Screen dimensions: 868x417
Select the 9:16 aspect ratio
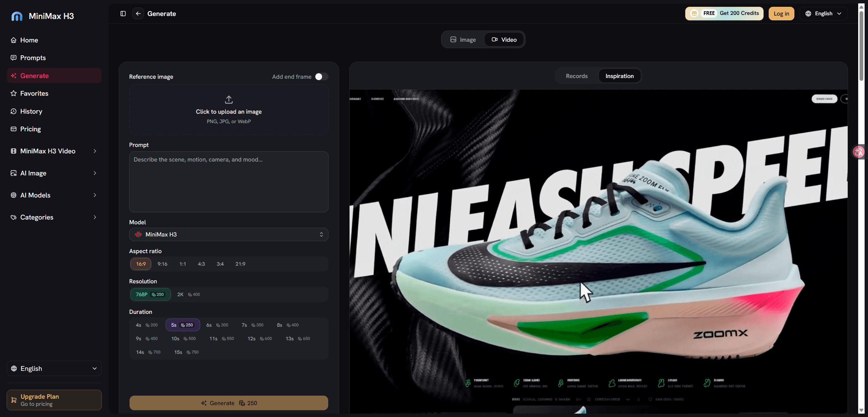pyautogui.click(x=162, y=264)
